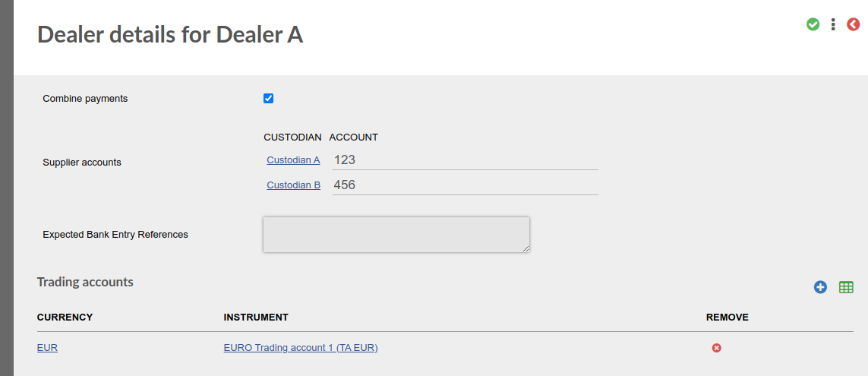Open the three-dot more options menu
The width and height of the screenshot is (868, 376).
click(x=833, y=24)
